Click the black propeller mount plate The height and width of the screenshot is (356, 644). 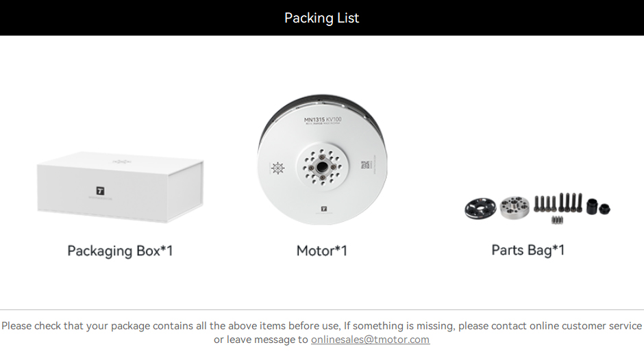click(x=480, y=208)
